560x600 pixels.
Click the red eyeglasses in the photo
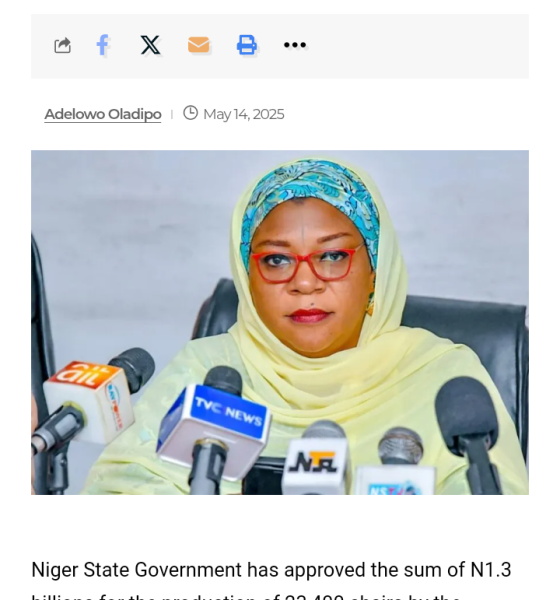point(304,264)
